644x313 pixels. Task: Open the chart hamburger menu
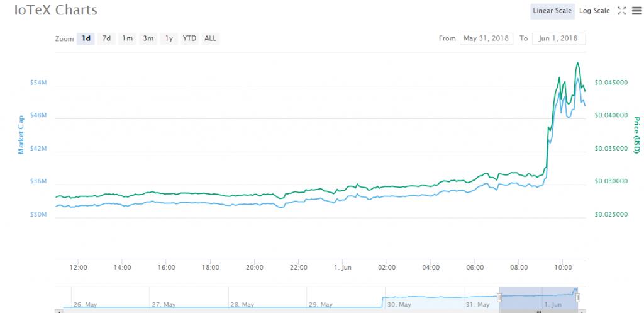coord(636,11)
